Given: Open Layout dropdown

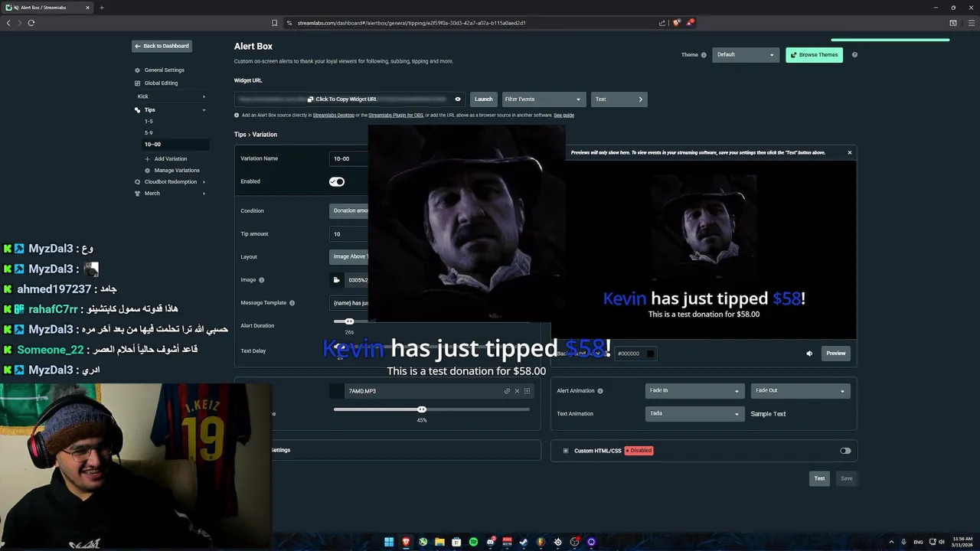Looking at the screenshot, I should [349, 257].
